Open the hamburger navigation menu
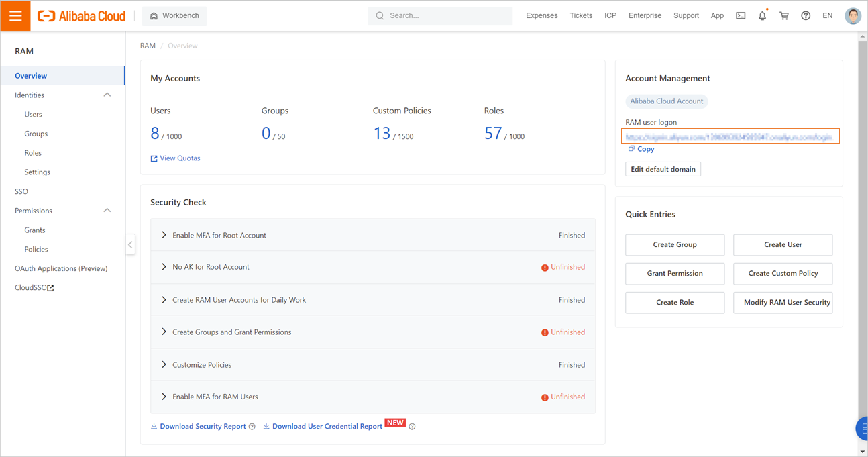The height and width of the screenshot is (457, 868). click(15, 15)
